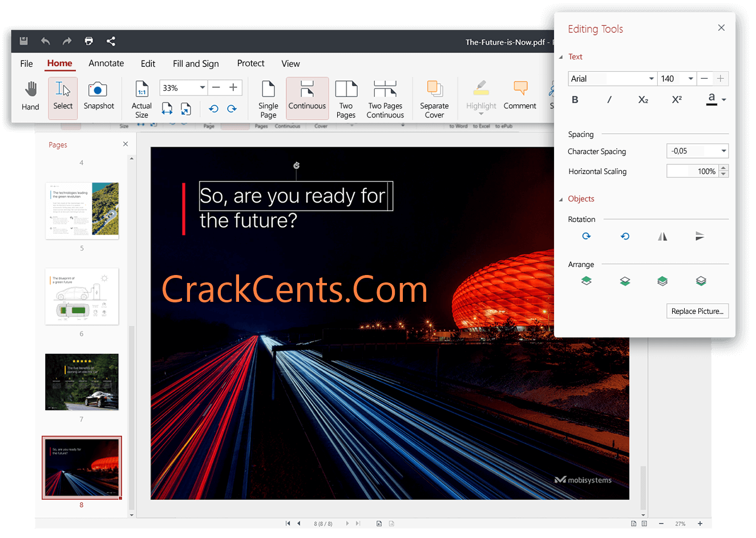Close the Editing Tools panel
The width and height of the screenshot is (756, 538).
pyautogui.click(x=721, y=27)
